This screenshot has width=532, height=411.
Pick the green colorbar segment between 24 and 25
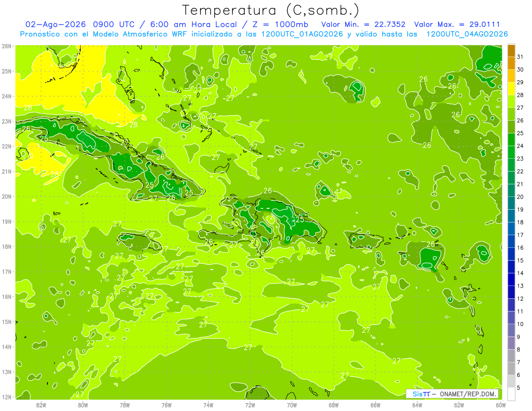tap(511, 139)
